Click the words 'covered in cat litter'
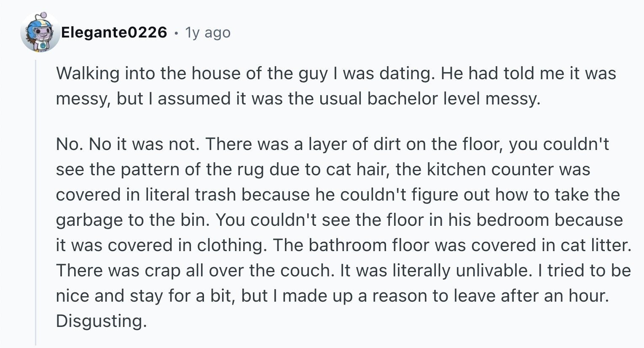644x348 pixels. (551, 245)
